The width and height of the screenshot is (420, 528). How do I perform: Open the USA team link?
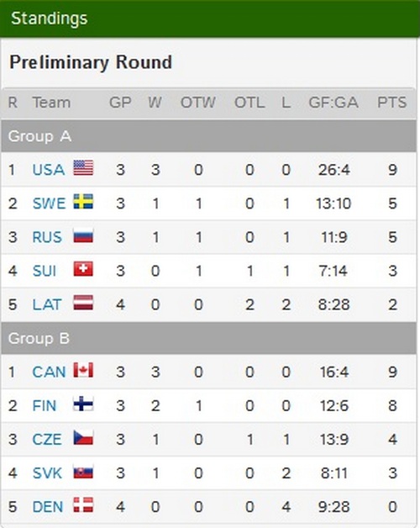[48, 170]
